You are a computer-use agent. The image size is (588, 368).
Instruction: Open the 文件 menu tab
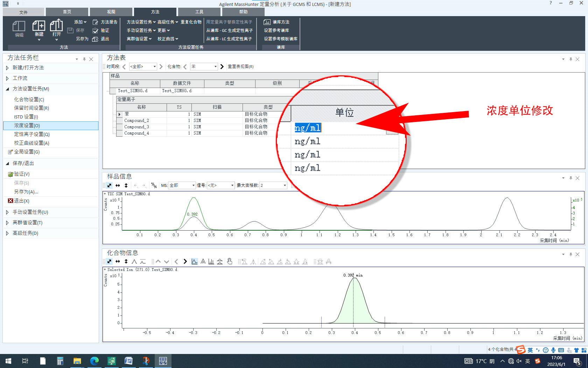pos(23,12)
